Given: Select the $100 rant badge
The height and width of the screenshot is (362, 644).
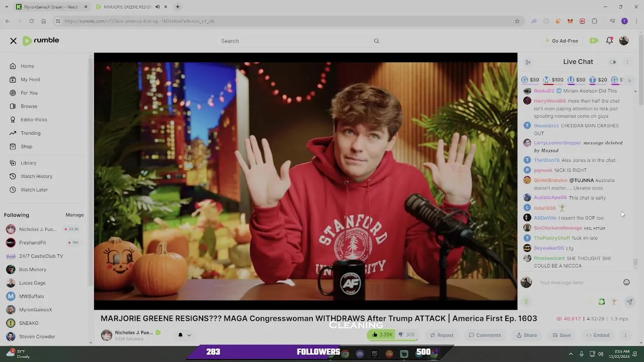Looking at the screenshot, I should tap(553, 80).
